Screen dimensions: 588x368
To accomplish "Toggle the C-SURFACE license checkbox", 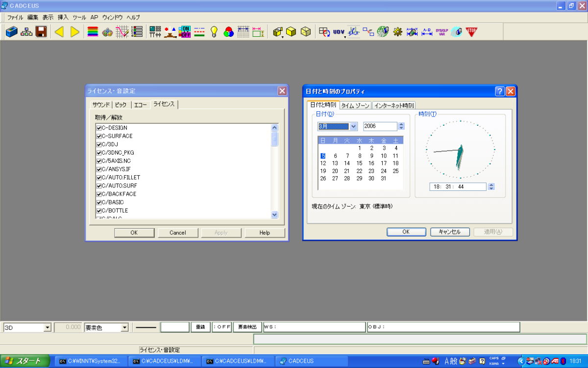I will [x=99, y=136].
